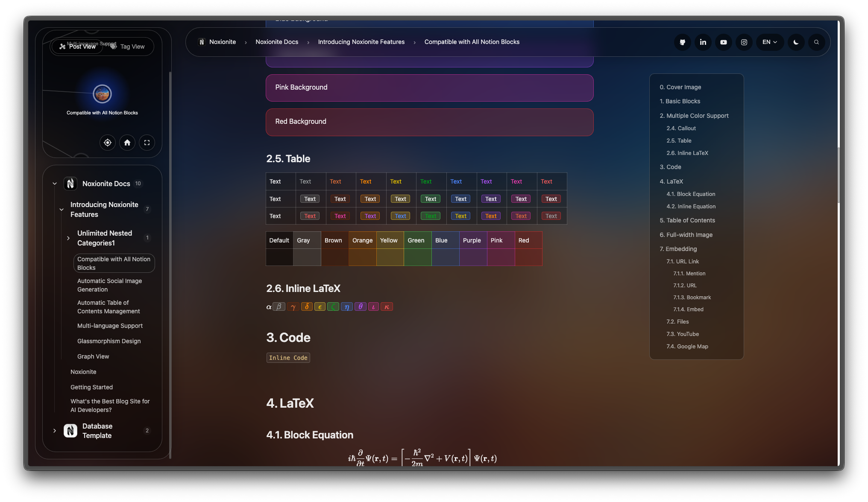The height and width of the screenshot is (502, 868).
Task: Click the graph locate target icon
Action: tap(108, 143)
